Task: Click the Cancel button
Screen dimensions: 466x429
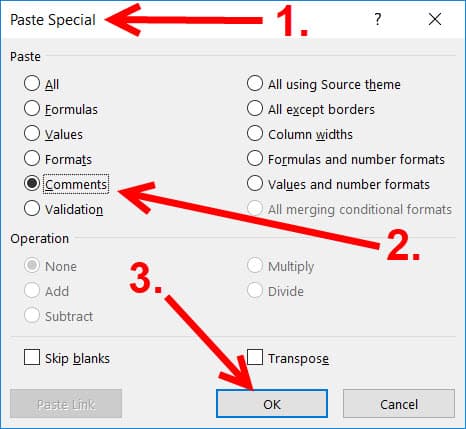Action: point(399,404)
